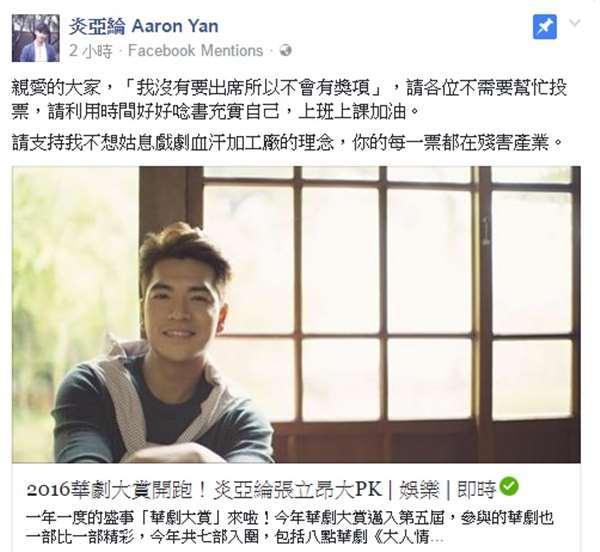Open the shared article photo preview

point(296,314)
